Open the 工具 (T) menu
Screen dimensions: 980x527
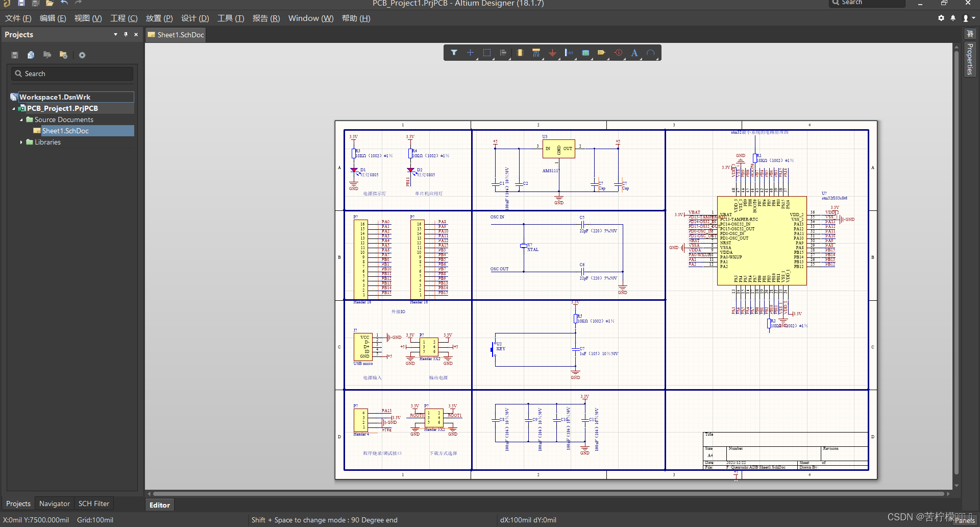click(x=231, y=18)
